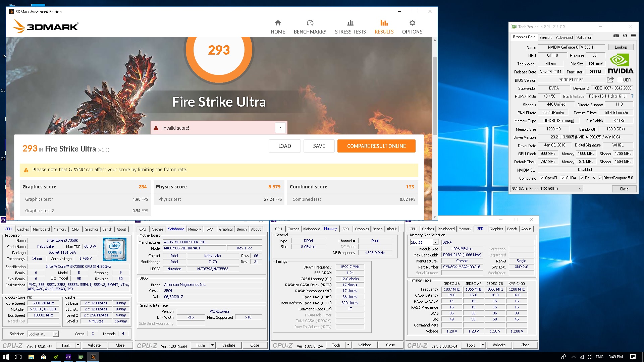644x362 pixels.
Task: Click Validate in the CPU-Z Mainboard window
Action: 229,345
